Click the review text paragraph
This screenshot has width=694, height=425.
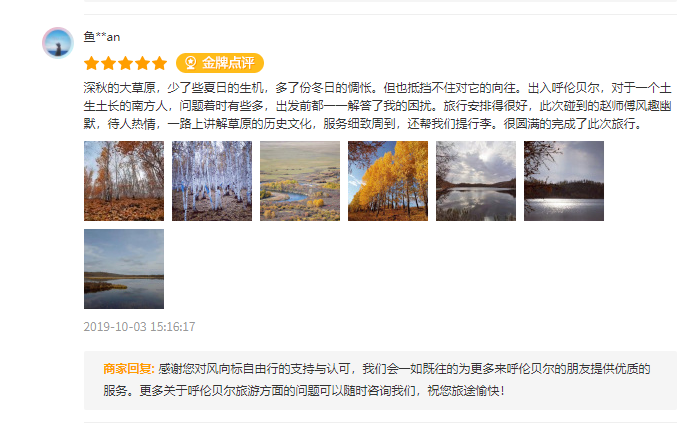pyautogui.click(x=378, y=106)
